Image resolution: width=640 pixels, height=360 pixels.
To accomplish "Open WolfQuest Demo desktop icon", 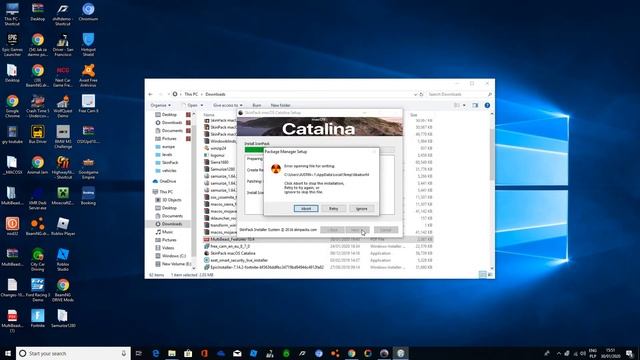I will 63,107.
